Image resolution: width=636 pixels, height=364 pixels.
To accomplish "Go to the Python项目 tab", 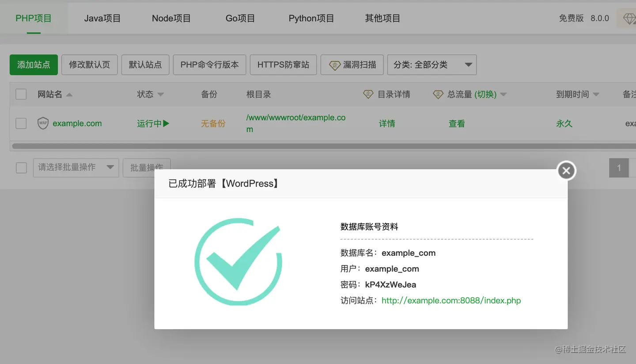I will click(x=311, y=19).
